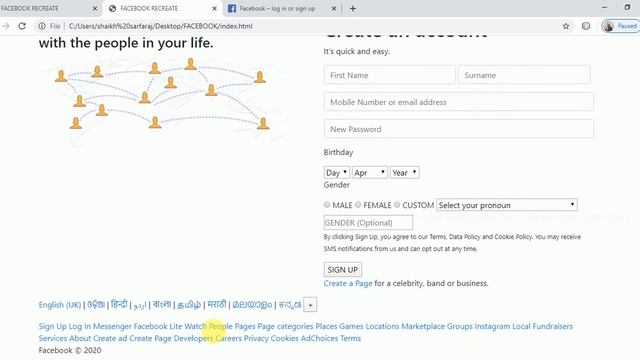Screen dimensions: 640x360
Task: Click the SIGN UP button
Action: click(342, 270)
